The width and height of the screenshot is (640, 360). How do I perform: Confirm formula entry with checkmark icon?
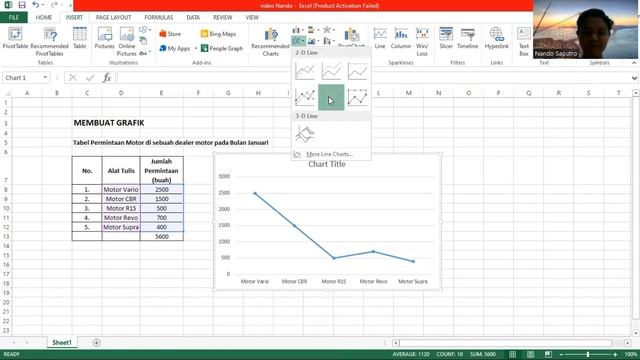tap(90, 78)
